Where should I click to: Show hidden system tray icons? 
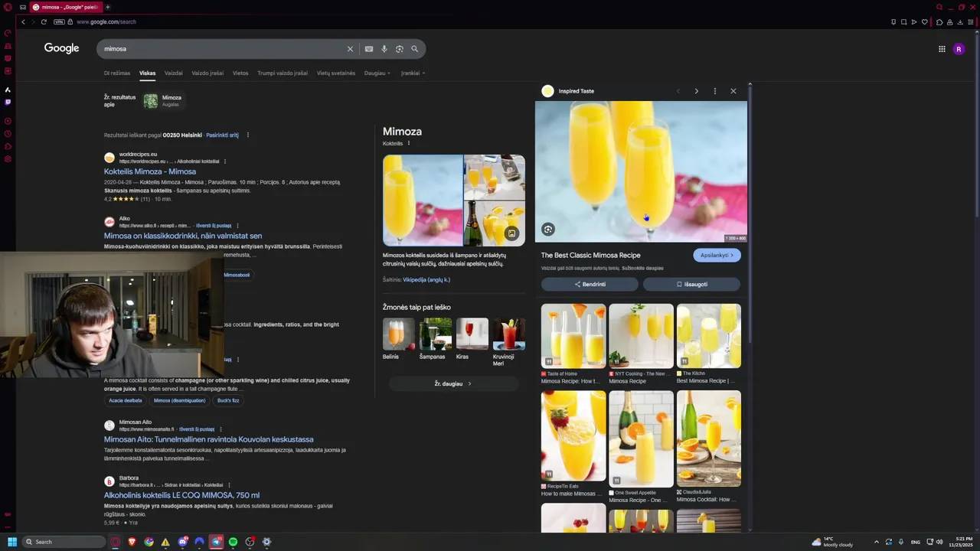point(877,542)
